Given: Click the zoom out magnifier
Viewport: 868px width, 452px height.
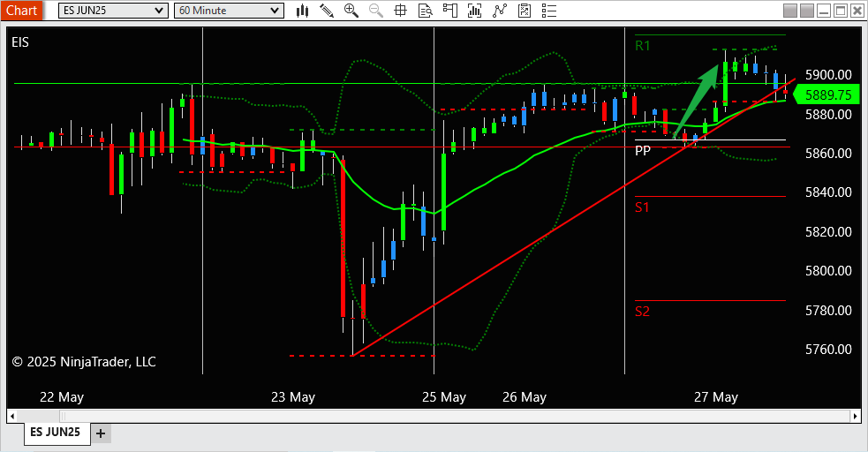Looking at the screenshot, I should pos(376,11).
